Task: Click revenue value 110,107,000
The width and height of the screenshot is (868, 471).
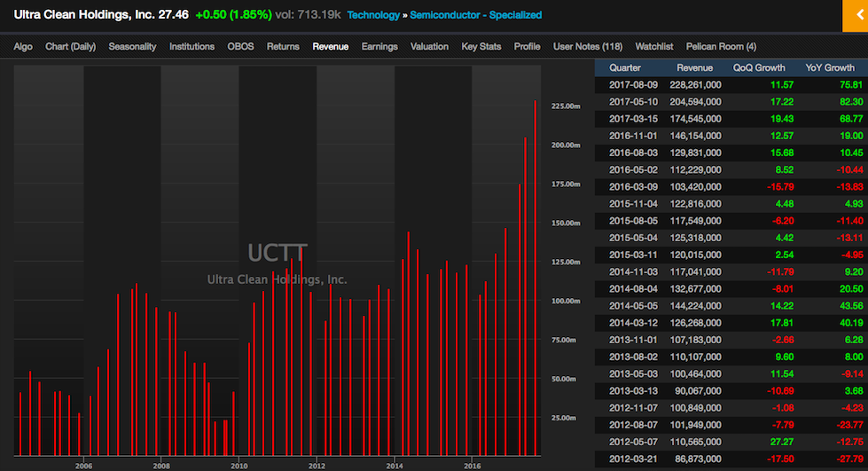Action: [695, 357]
